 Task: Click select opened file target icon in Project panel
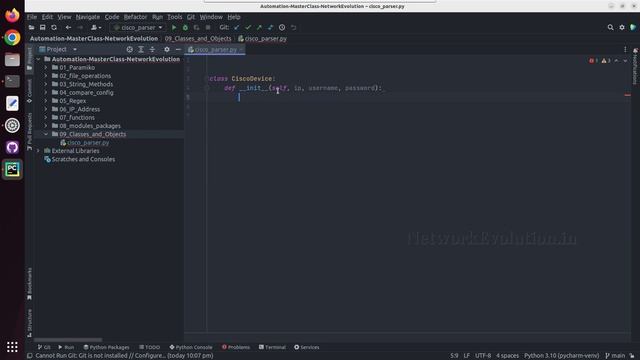pyautogui.click(x=129, y=49)
